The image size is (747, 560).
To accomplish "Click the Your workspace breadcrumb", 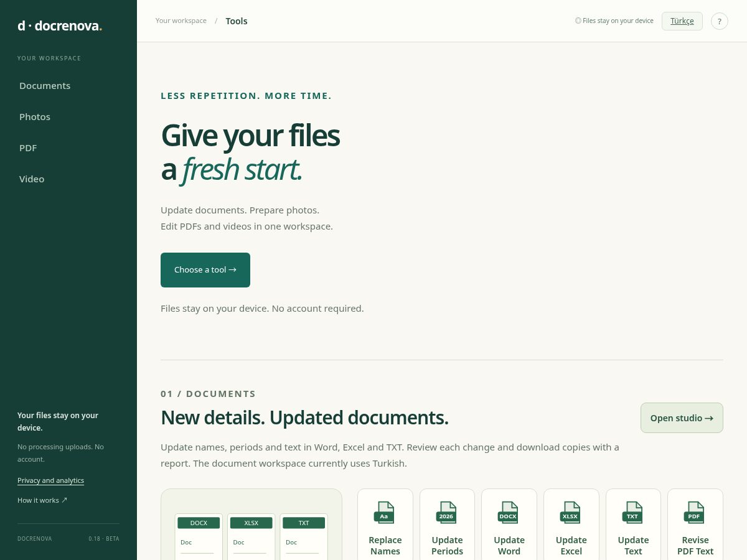I will tap(181, 21).
